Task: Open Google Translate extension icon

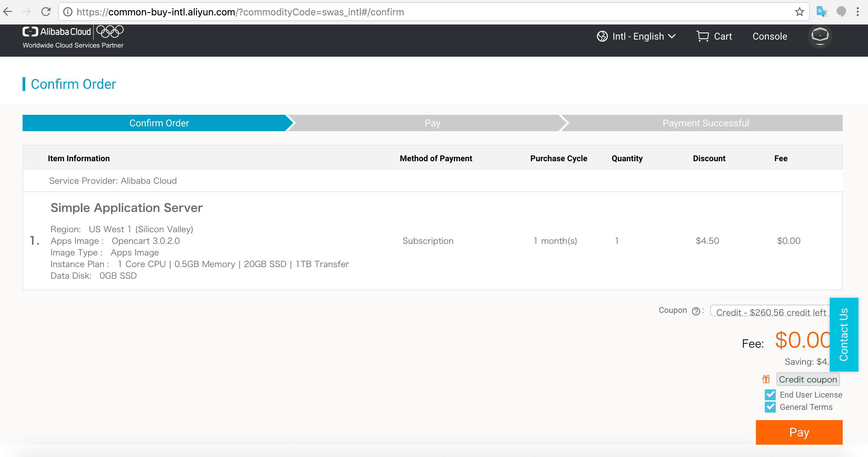Action: 821,12
